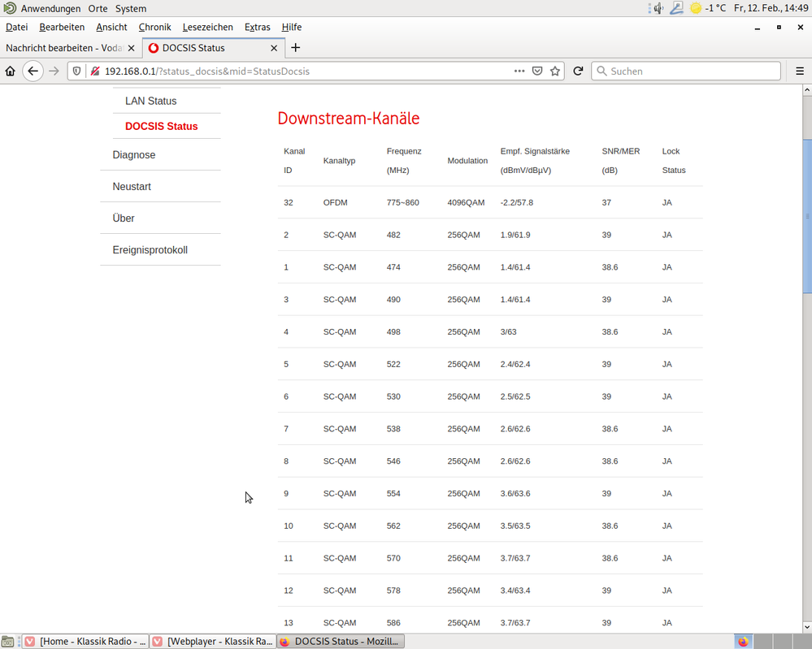Screen dimensions: 812x649
Task: Open the Lesezeichen menu
Action: tap(207, 27)
